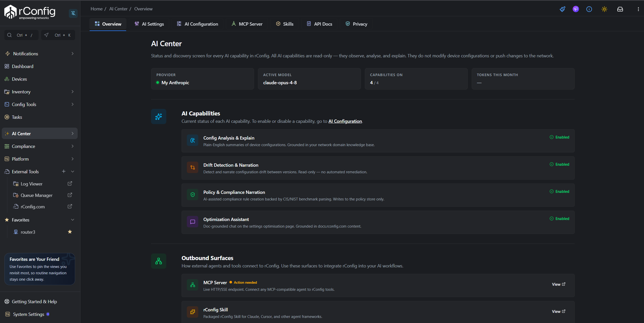
Task: Open search with Ctrl+/ box
Action: pos(21,35)
